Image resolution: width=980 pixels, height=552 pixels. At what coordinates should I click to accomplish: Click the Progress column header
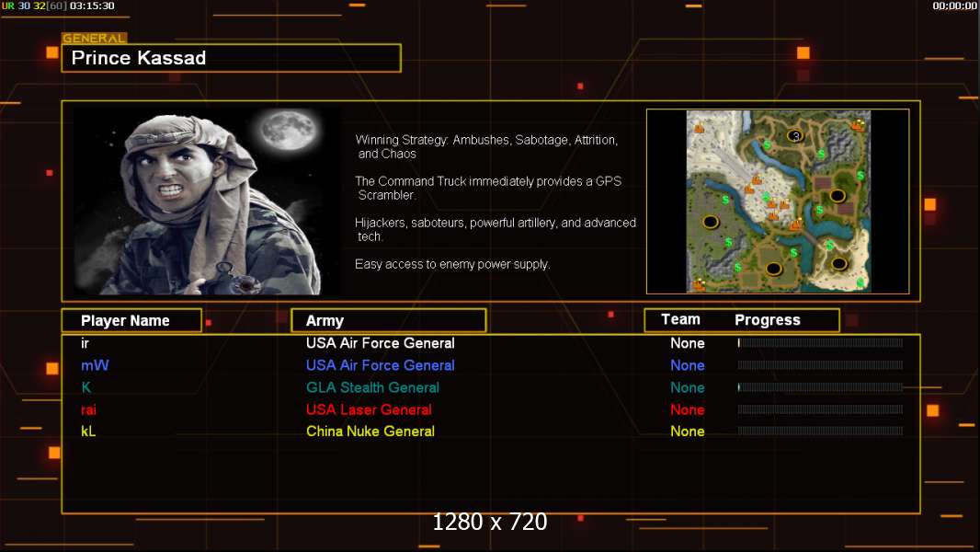[768, 320]
